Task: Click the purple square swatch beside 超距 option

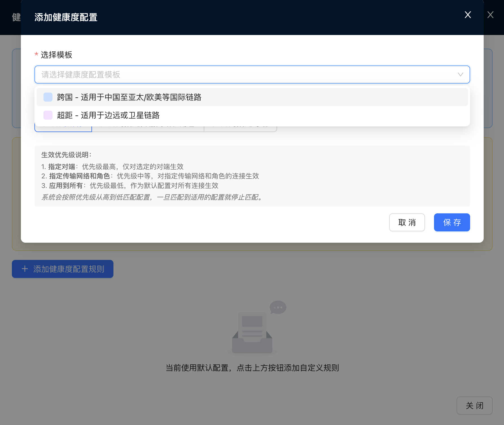Action: (x=48, y=115)
